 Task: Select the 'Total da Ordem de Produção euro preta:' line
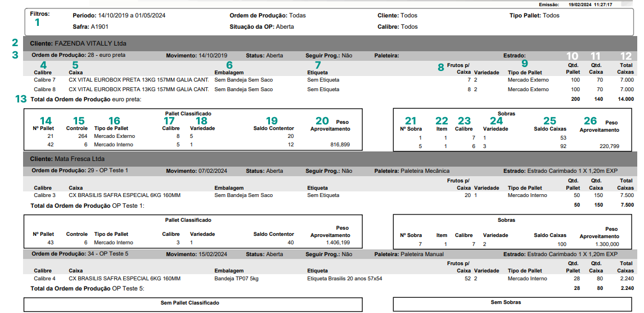click(x=86, y=99)
